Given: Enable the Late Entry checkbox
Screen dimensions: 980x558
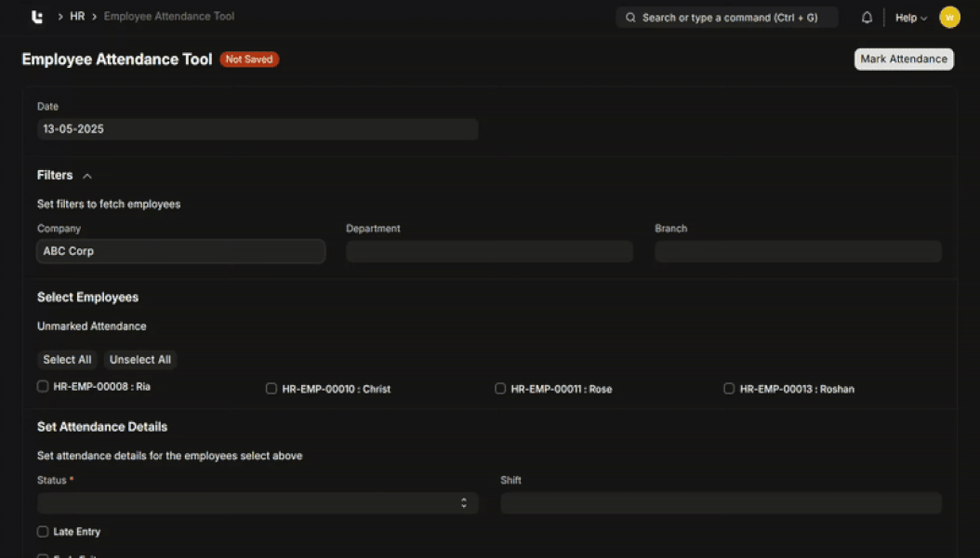Looking at the screenshot, I should click(43, 532).
